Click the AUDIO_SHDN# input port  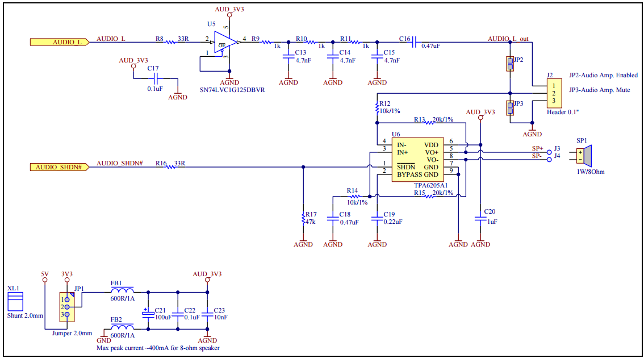pyautogui.click(x=59, y=167)
